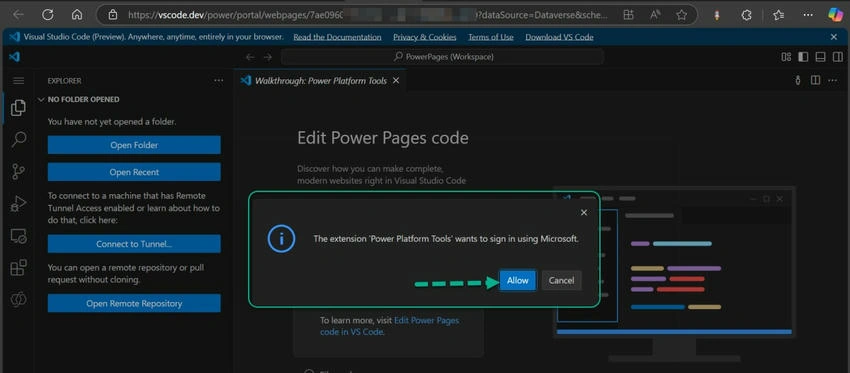The width and height of the screenshot is (850, 373).
Task: Open the Explorer view in activity bar
Action: click(18, 108)
